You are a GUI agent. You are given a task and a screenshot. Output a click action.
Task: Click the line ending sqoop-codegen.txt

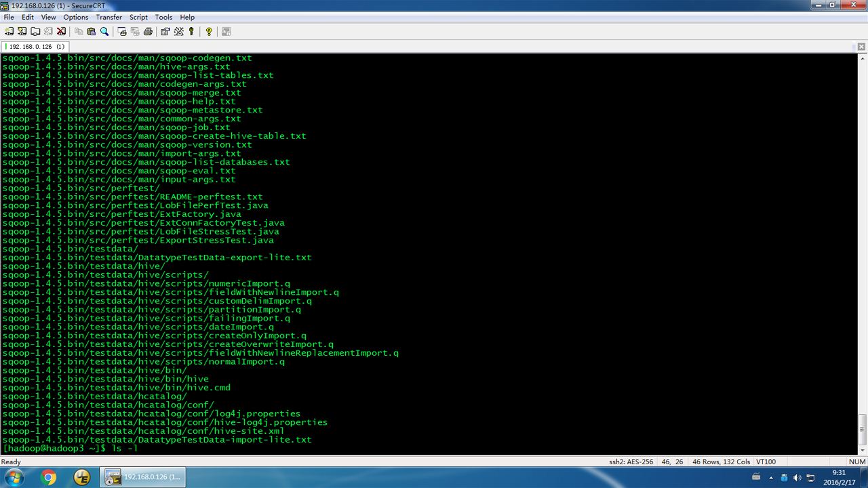127,58
